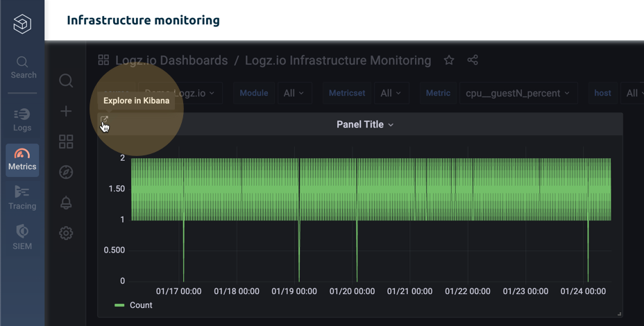Viewport: 644px width, 326px height.
Task: Click the Grafana search magnifier icon
Action: pos(66,81)
